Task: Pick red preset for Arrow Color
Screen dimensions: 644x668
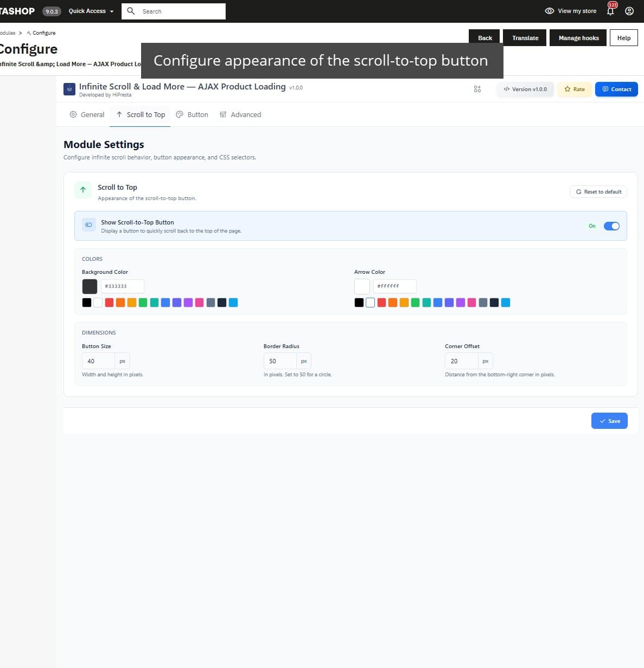Action: point(381,303)
